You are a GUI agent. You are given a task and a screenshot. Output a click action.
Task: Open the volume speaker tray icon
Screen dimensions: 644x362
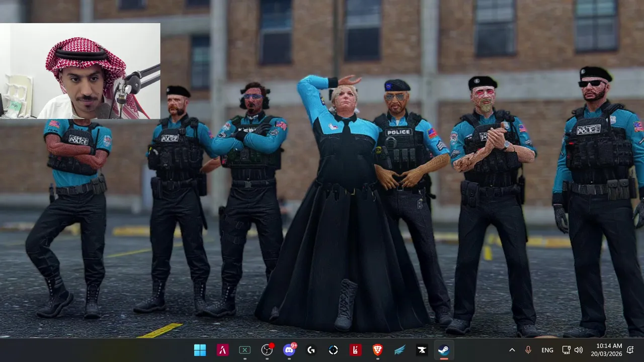coord(579,350)
